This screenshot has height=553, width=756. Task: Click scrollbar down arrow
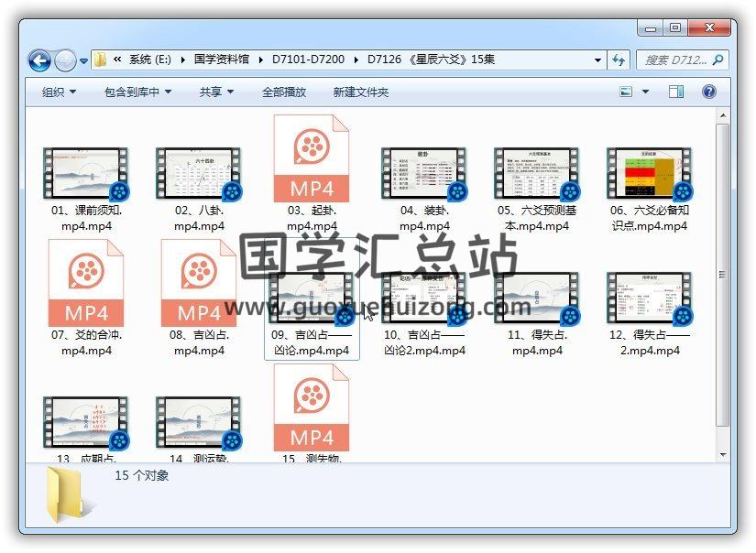pyautogui.click(x=723, y=455)
